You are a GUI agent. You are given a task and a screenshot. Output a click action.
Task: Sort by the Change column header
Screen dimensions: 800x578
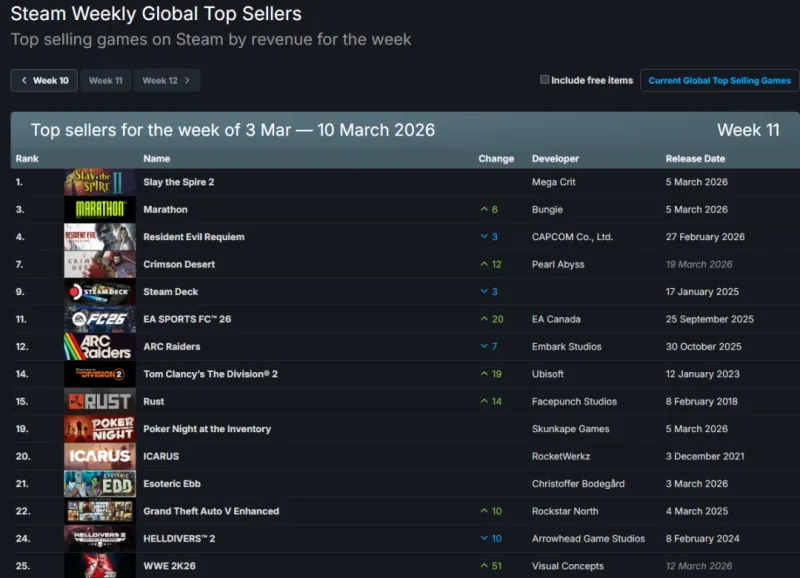point(496,158)
